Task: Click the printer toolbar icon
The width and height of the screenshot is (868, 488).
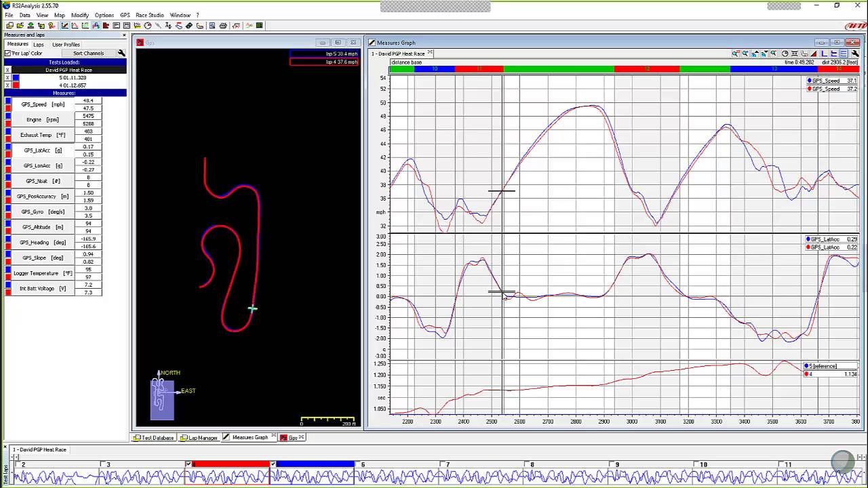Action: [222, 26]
